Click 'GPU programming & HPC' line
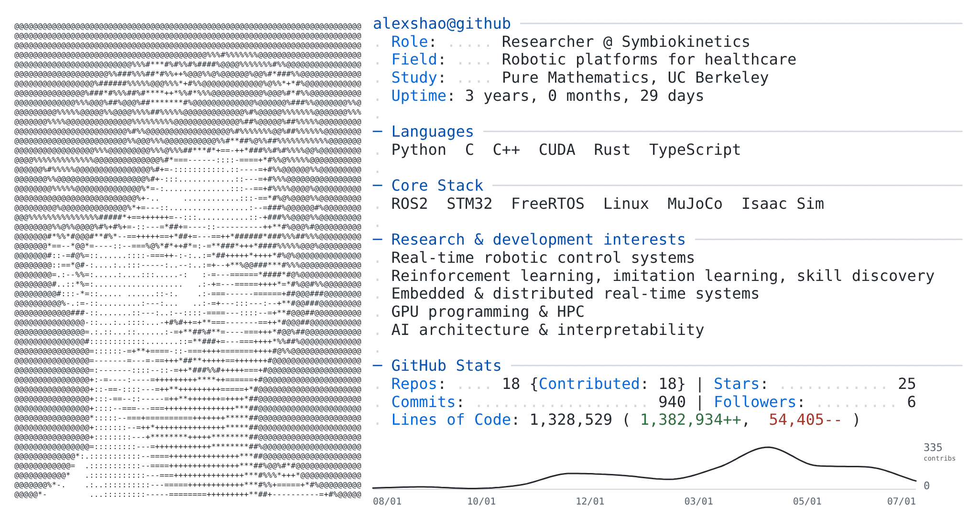The height and width of the screenshot is (516, 980). pyautogui.click(x=488, y=312)
